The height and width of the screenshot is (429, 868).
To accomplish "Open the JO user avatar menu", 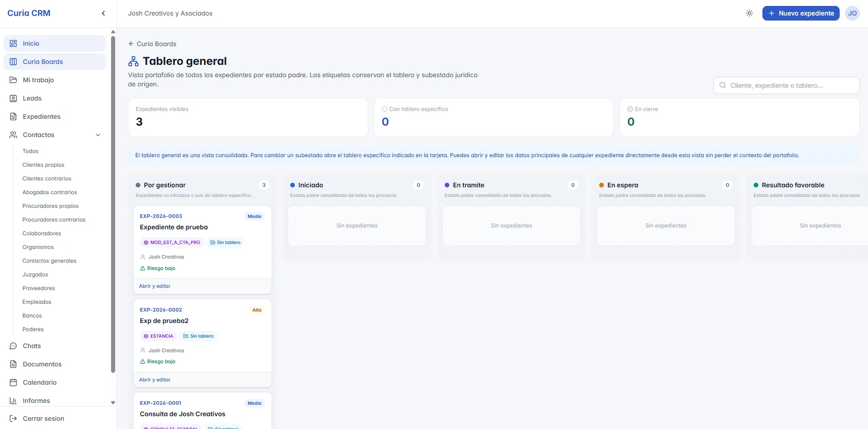I will 852,13.
